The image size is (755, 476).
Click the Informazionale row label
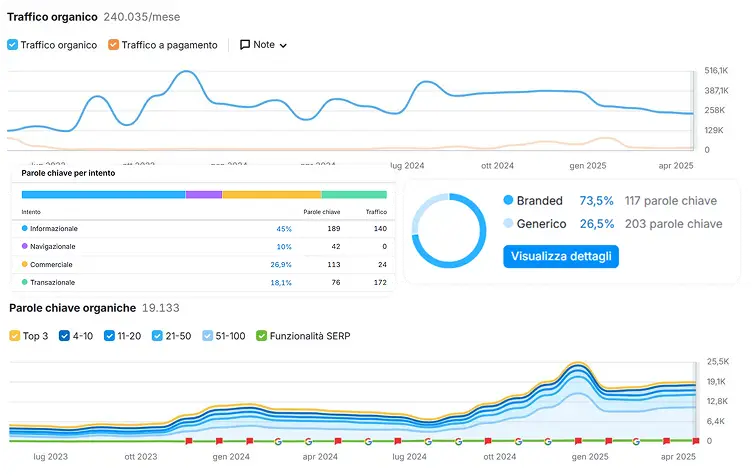pyautogui.click(x=54, y=229)
